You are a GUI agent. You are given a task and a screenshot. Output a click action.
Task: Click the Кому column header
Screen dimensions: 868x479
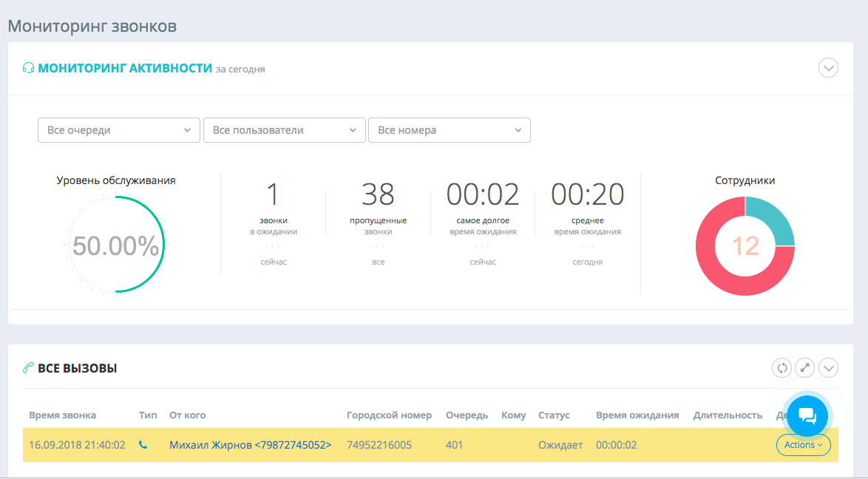pos(514,415)
